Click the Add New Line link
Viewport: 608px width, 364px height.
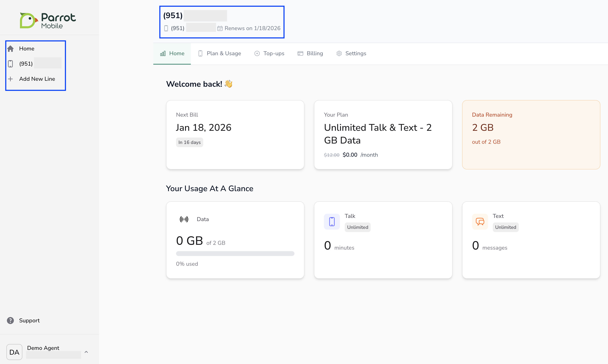[37, 79]
